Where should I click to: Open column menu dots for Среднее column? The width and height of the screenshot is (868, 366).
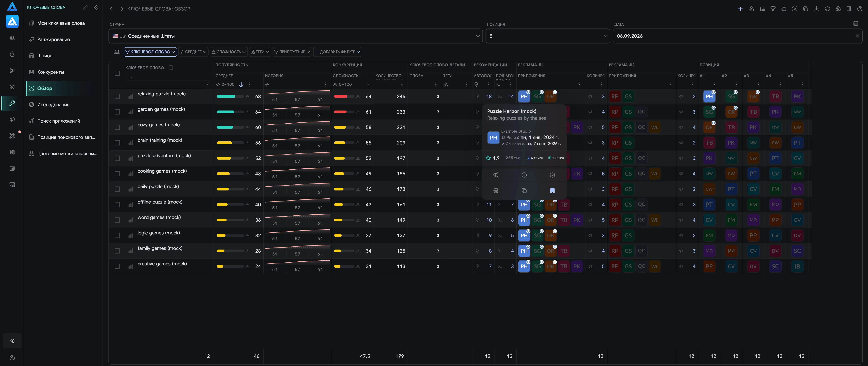(249, 84)
